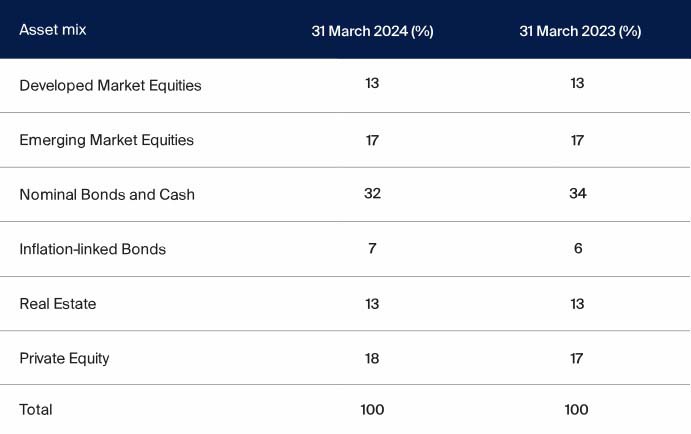Select the 2023 Private Equity value 17
The width and height of the screenshot is (691, 434).
click(577, 359)
